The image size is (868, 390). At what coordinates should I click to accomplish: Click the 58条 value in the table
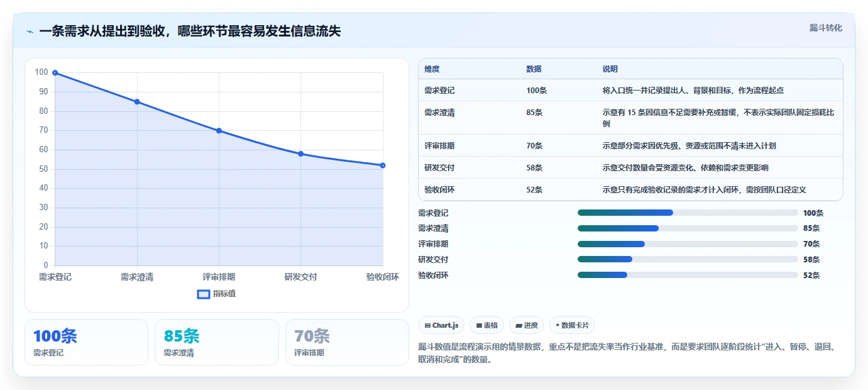click(x=535, y=168)
